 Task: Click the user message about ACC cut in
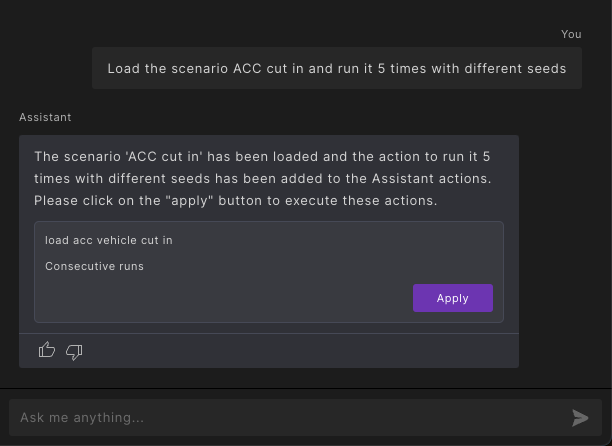point(336,69)
